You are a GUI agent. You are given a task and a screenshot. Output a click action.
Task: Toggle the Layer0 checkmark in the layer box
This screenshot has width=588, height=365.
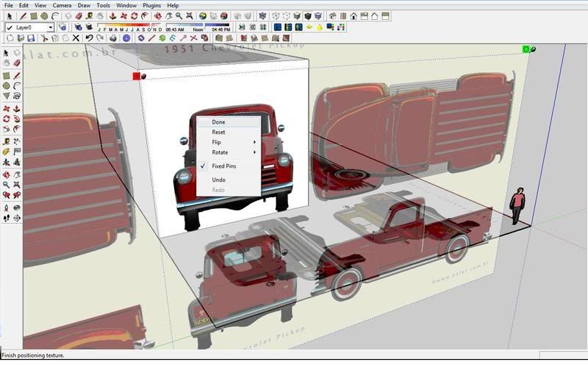10,27
